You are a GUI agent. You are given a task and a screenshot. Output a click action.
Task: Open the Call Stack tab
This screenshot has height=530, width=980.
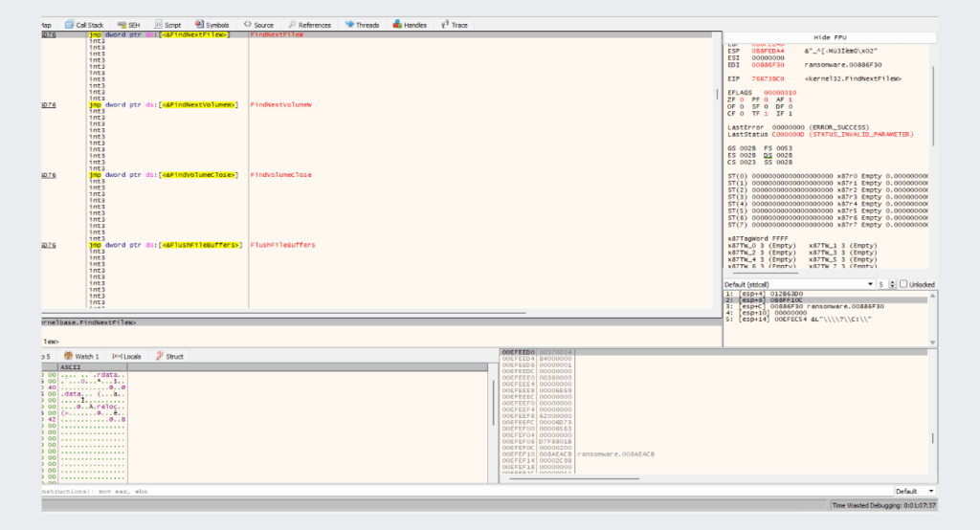coord(84,25)
